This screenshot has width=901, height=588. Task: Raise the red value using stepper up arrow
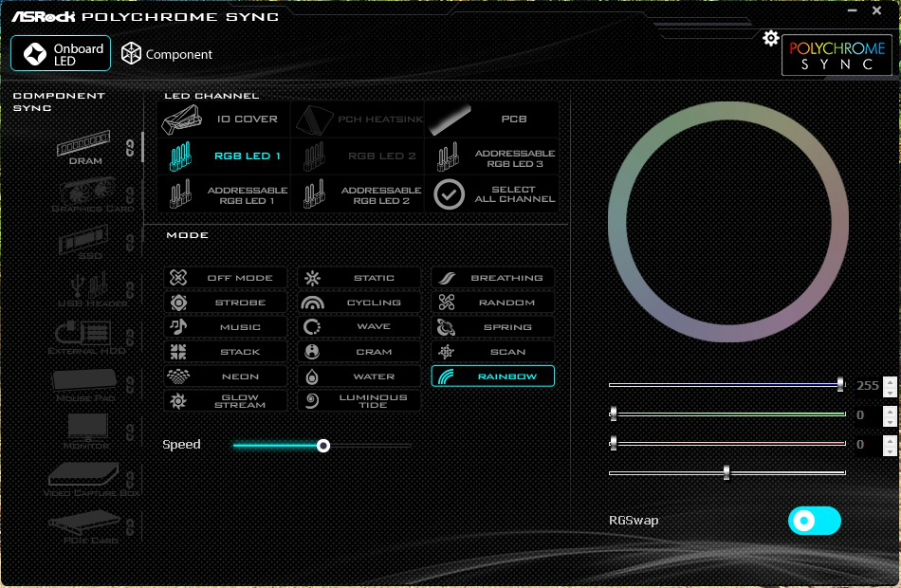coord(889,440)
